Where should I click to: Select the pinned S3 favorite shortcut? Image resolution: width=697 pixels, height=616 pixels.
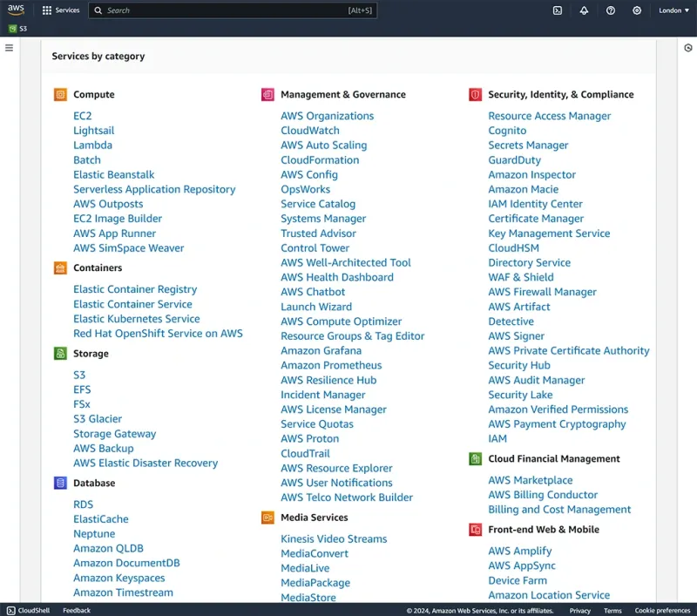17,28
